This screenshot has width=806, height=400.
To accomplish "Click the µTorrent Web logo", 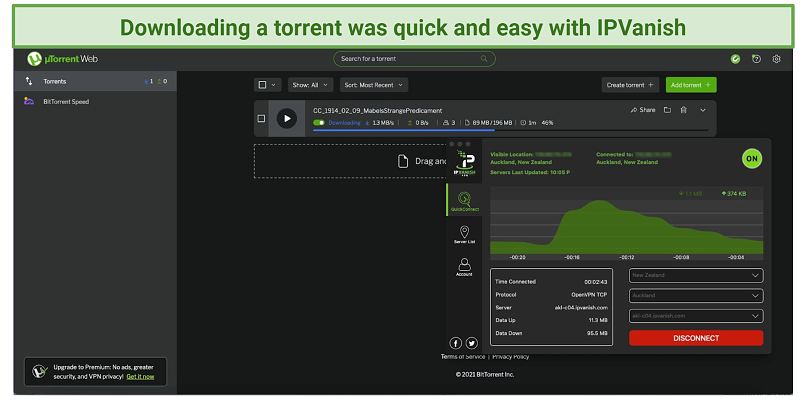I will (62, 59).
